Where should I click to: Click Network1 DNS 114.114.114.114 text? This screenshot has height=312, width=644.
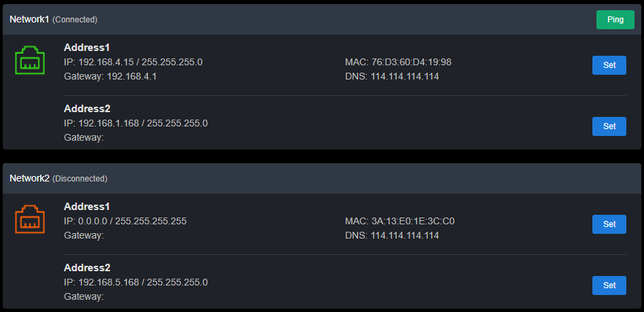click(x=392, y=76)
